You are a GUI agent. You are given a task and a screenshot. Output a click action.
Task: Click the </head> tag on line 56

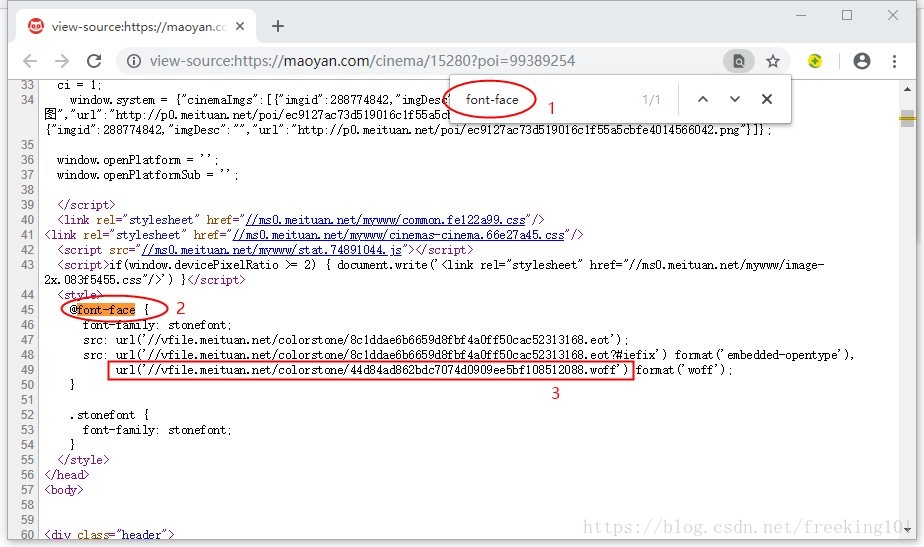pyautogui.click(x=67, y=474)
